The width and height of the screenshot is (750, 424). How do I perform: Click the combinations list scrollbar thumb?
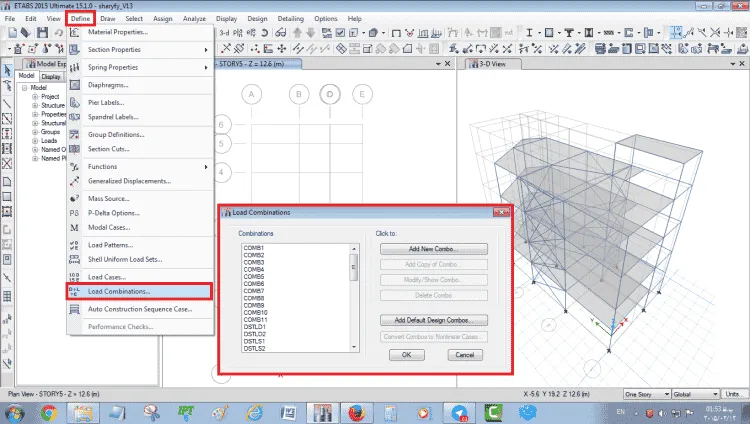(354, 267)
